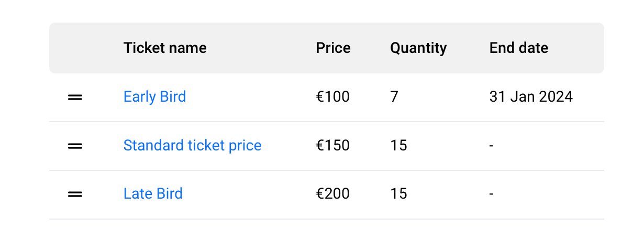
Task: Click the €150 price cell
Action: (x=332, y=145)
